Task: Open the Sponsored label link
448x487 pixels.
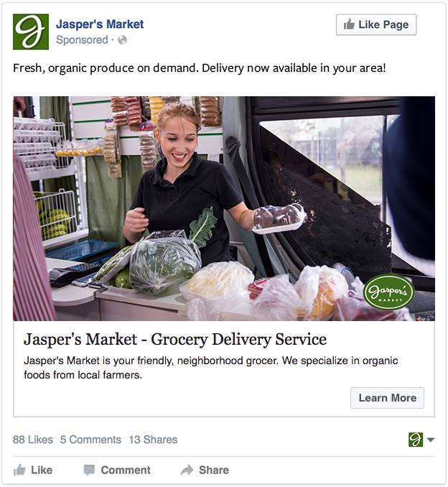Action: [82, 40]
